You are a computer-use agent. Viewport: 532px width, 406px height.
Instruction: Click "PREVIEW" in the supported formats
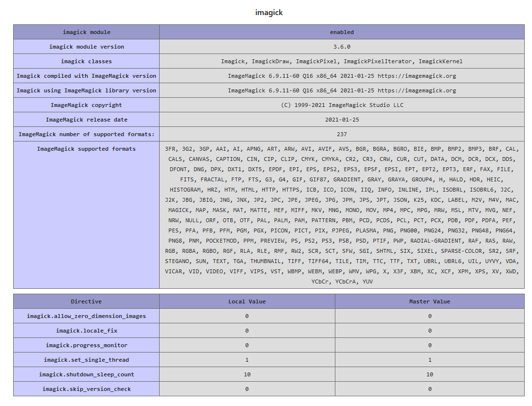[272, 241]
